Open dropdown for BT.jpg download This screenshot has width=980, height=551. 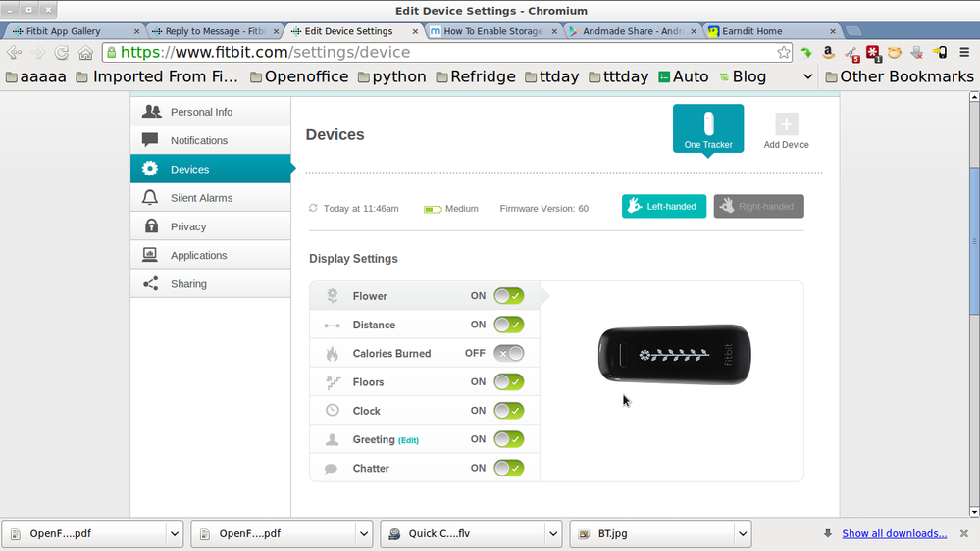(x=743, y=534)
